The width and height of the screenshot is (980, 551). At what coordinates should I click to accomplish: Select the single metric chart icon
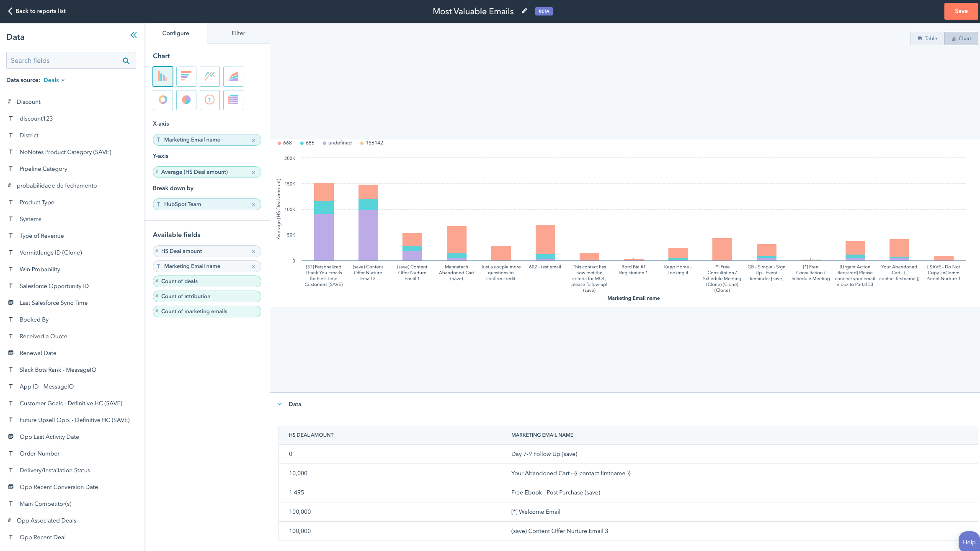[x=209, y=100]
